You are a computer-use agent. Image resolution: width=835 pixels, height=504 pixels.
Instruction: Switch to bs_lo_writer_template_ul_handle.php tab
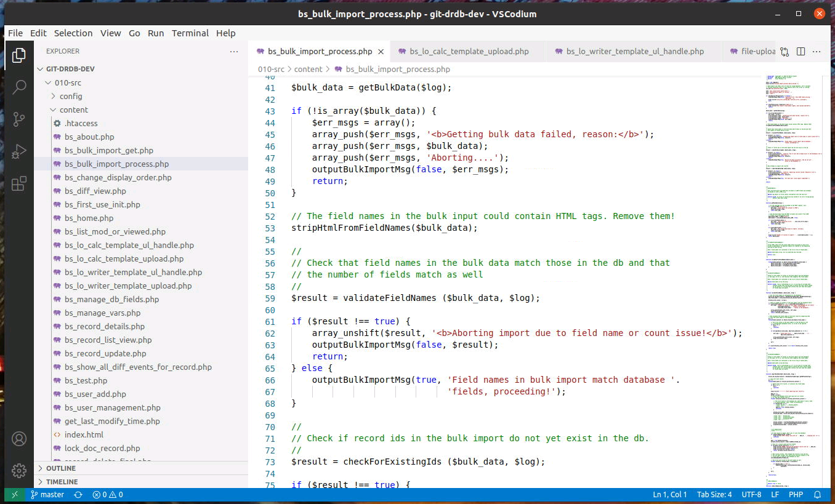[635, 52]
